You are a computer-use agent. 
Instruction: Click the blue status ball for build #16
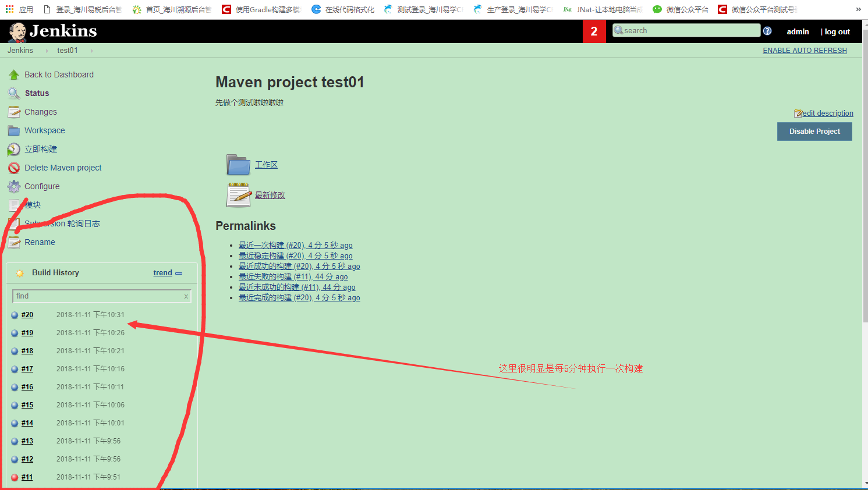[x=15, y=387]
